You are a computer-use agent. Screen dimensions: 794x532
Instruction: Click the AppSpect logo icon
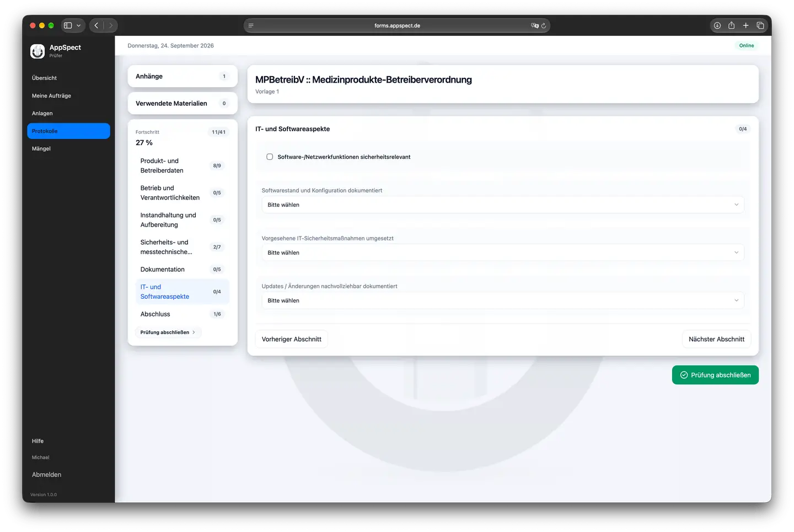tap(37, 51)
